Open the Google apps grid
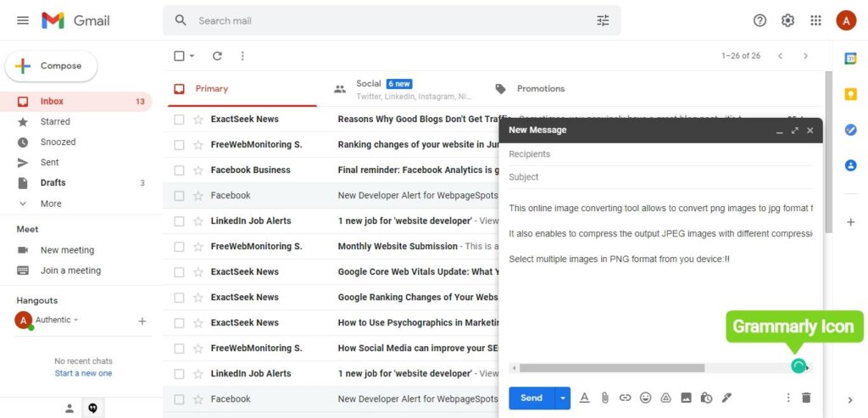The width and height of the screenshot is (868, 418). [815, 20]
